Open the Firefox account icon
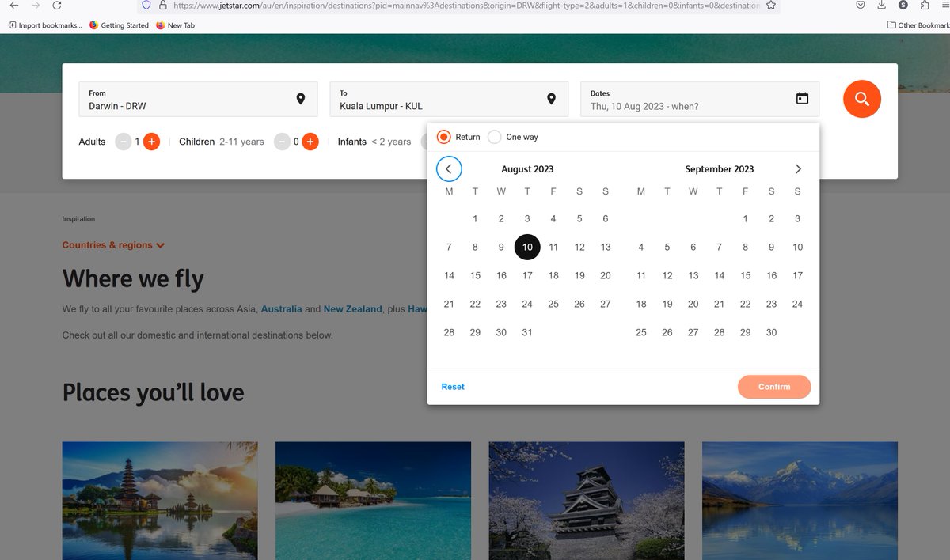The height and width of the screenshot is (560, 950). point(902,5)
